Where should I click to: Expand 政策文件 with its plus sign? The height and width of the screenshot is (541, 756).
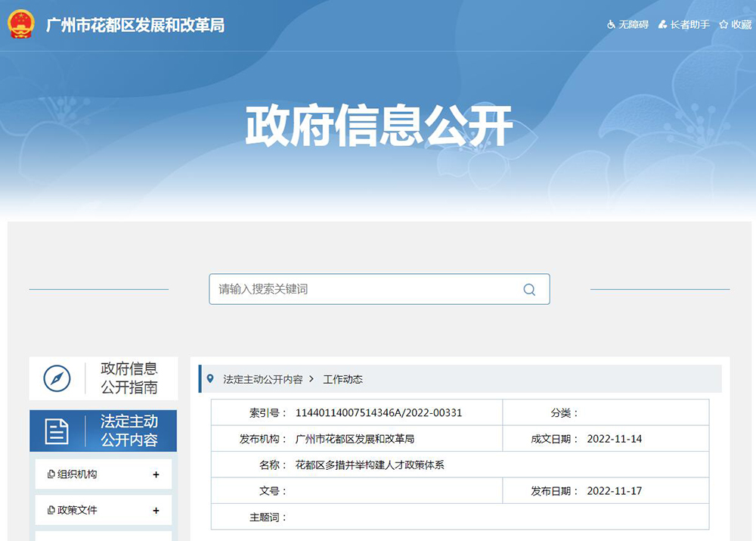(x=156, y=511)
